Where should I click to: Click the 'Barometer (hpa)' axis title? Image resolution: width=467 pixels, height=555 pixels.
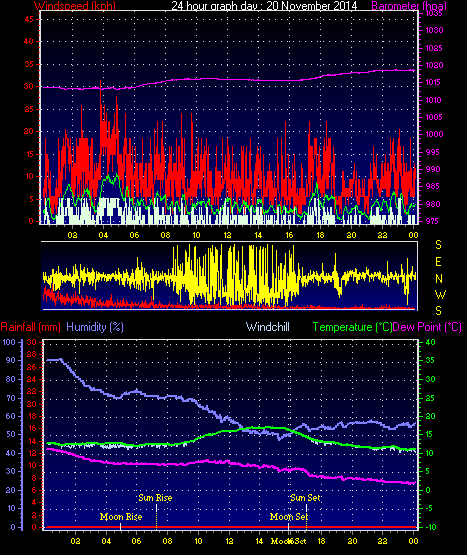409,5
